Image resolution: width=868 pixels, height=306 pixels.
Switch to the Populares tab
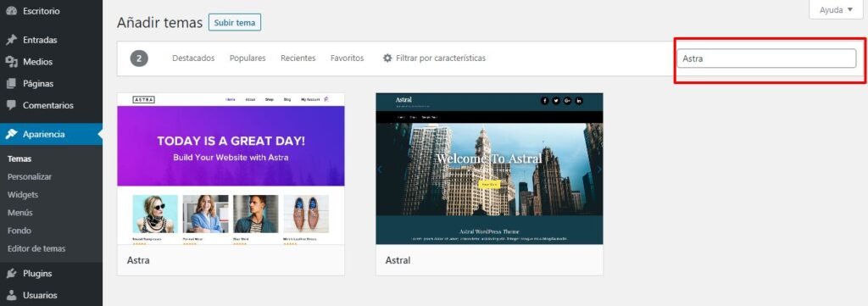(x=248, y=58)
